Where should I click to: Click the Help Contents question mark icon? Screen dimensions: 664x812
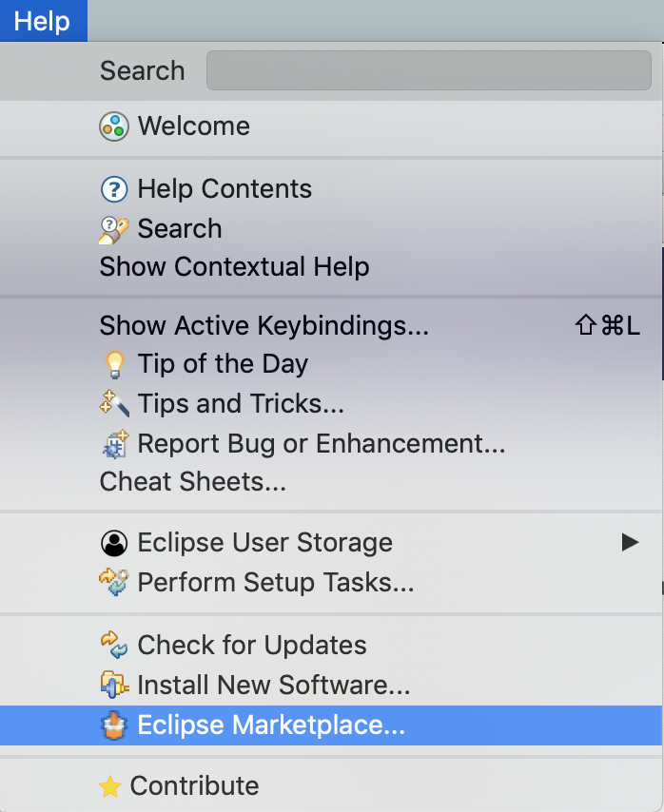point(114,189)
